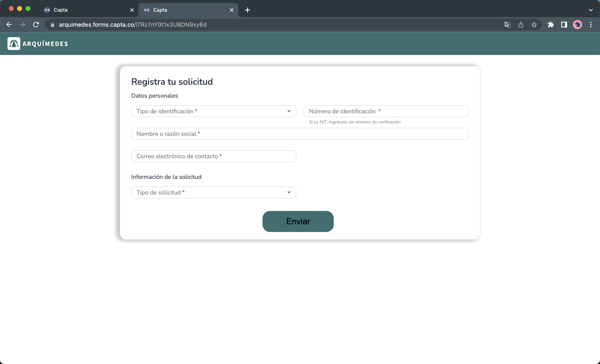Viewport: 600px width, 364px height.
Task: Open the share menu from the address bar
Action: [521, 25]
